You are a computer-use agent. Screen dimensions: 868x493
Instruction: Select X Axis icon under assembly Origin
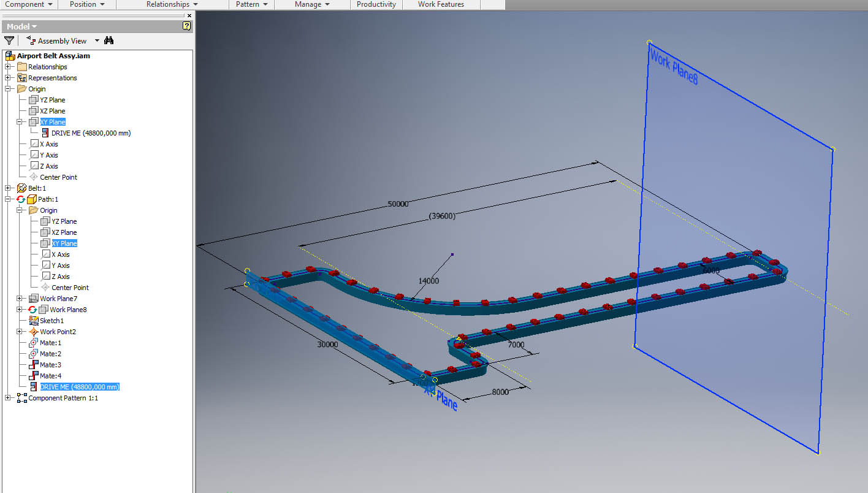(34, 144)
